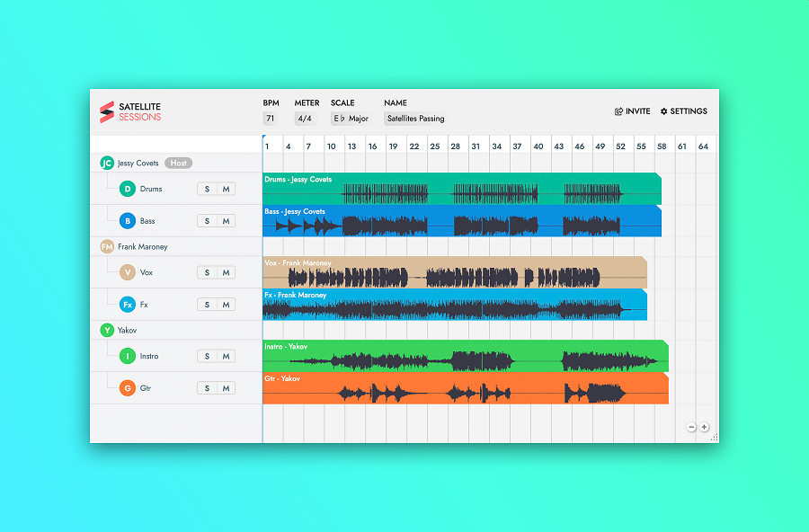Viewport: 809px width, 532px height.
Task: Mute the Drums track
Action: pos(226,189)
